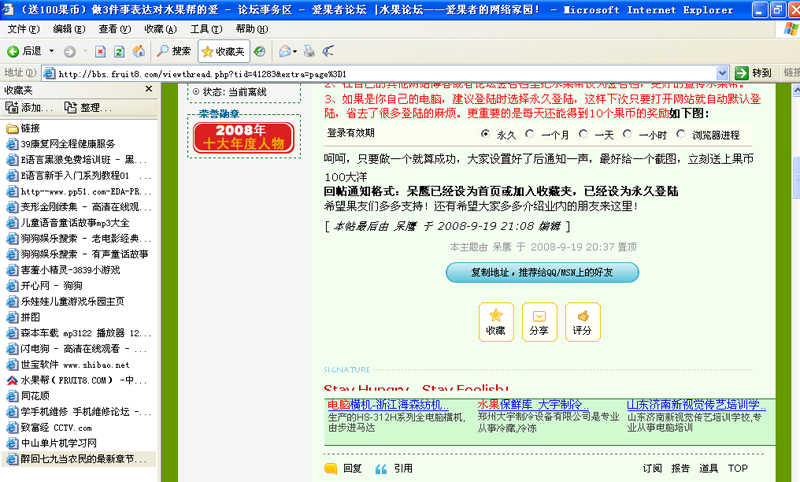The image size is (800, 482).
Task: Expand the Mail icon dropdown arrow
Action: click(x=295, y=52)
